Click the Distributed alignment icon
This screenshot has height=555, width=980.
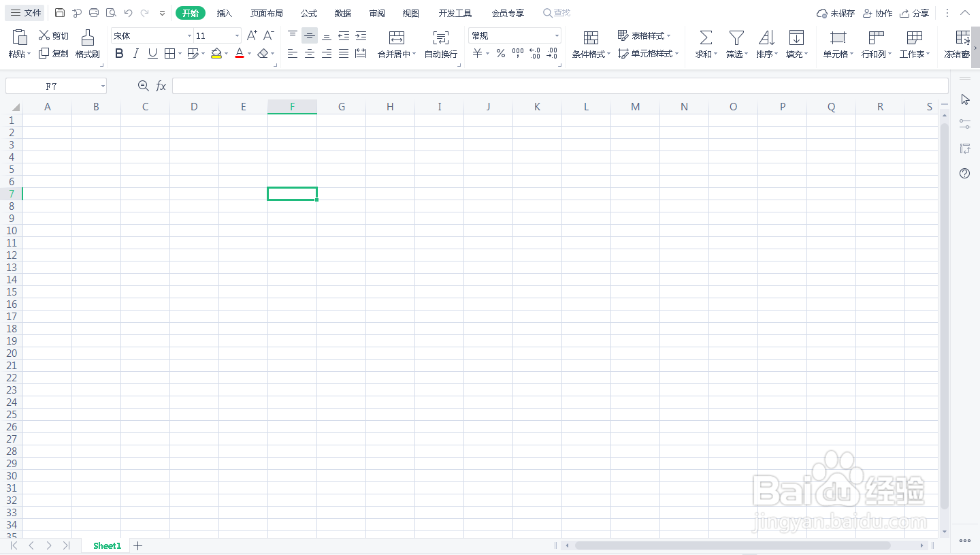coord(361,53)
